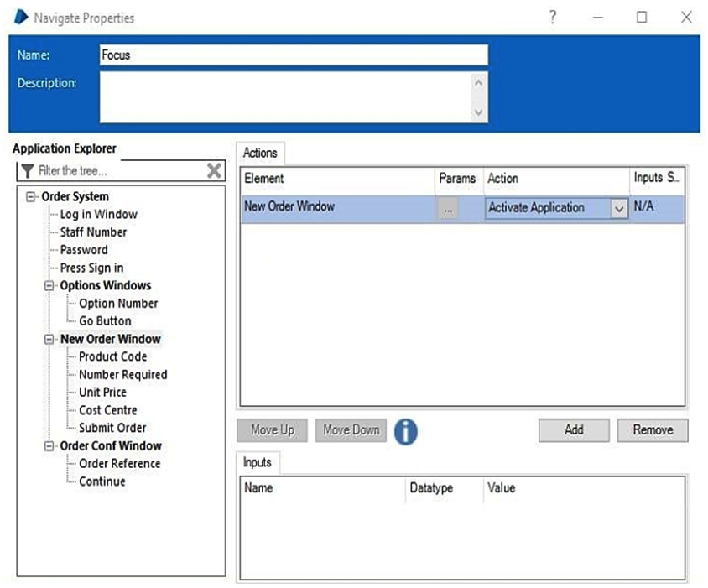708x588 pixels.
Task: Select Product Code tree item
Action: (x=113, y=356)
